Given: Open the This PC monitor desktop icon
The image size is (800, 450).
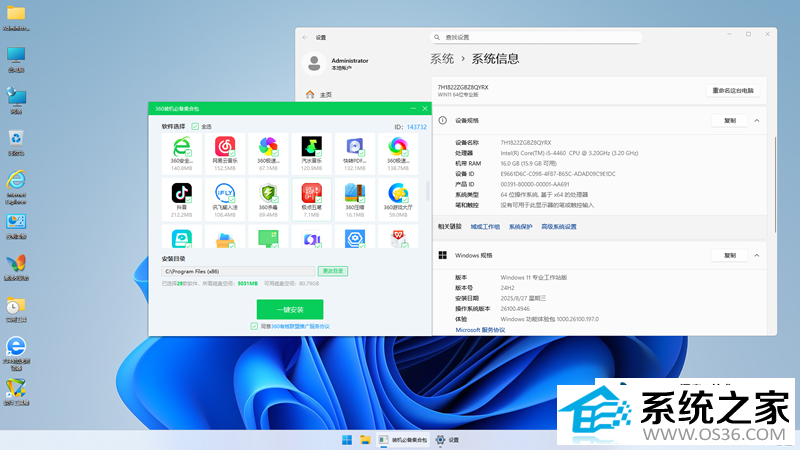Looking at the screenshot, I should (x=16, y=55).
